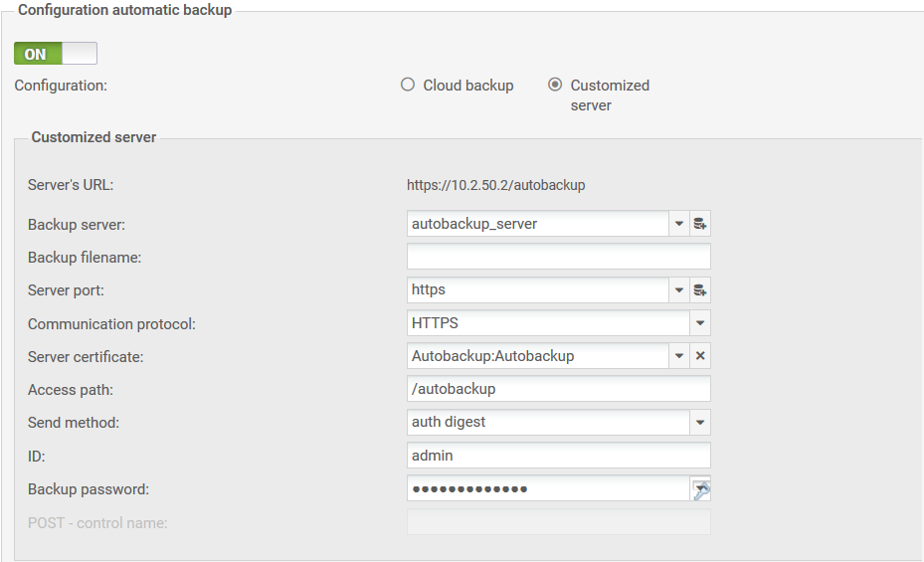
Task: Expand the Server certificate dropdown arrow
Action: tap(678, 356)
